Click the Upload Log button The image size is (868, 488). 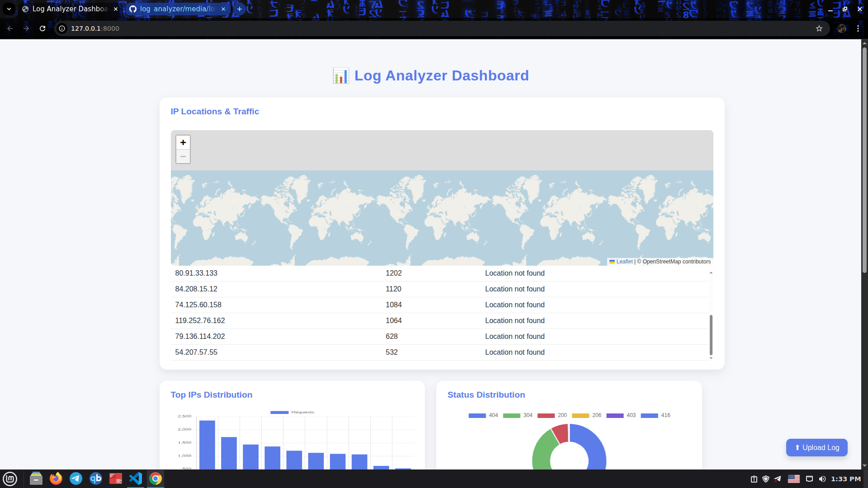(816, 447)
